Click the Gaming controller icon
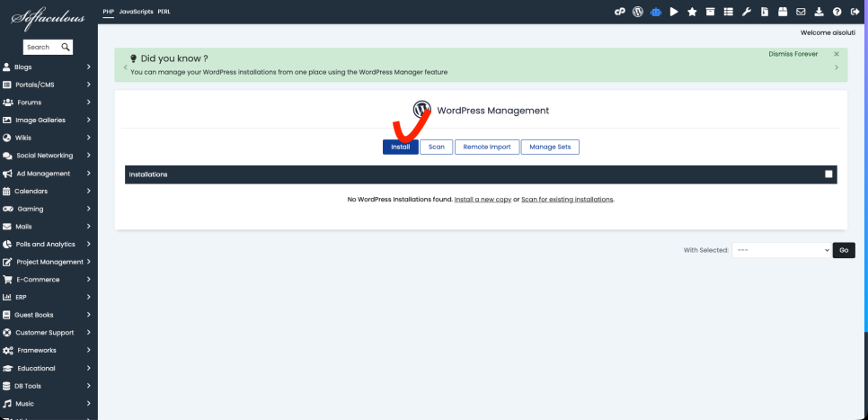 click(8, 209)
